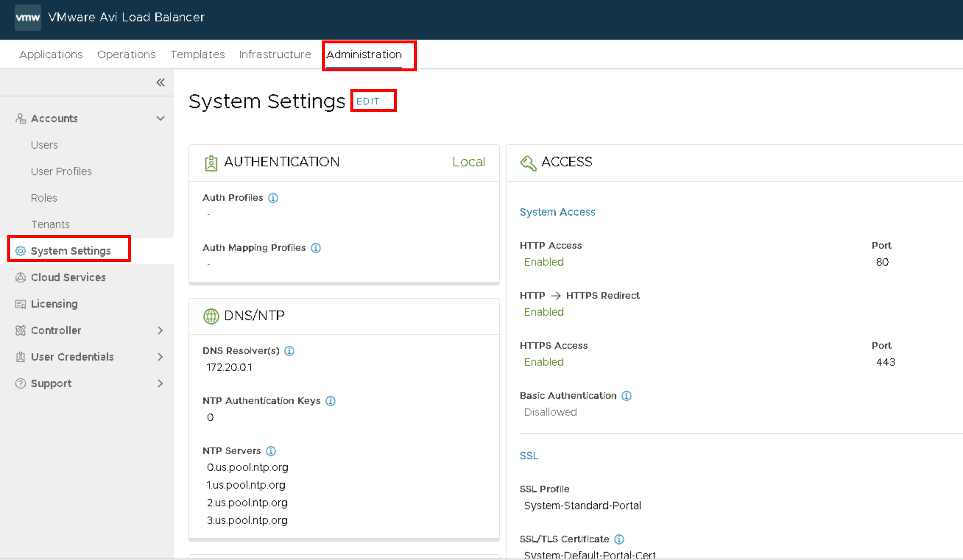Click the SSL section heading
963x560 pixels.
(x=529, y=456)
